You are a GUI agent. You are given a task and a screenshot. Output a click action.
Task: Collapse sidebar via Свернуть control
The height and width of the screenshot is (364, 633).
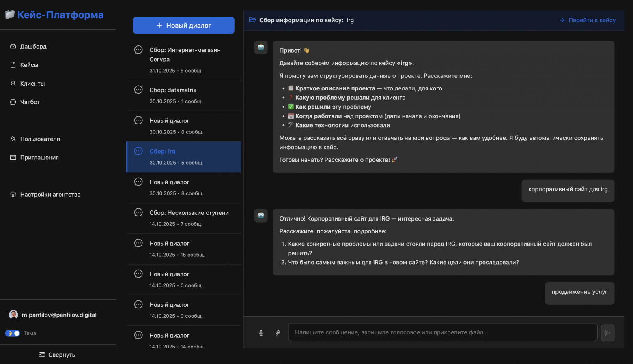[x=57, y=354]
